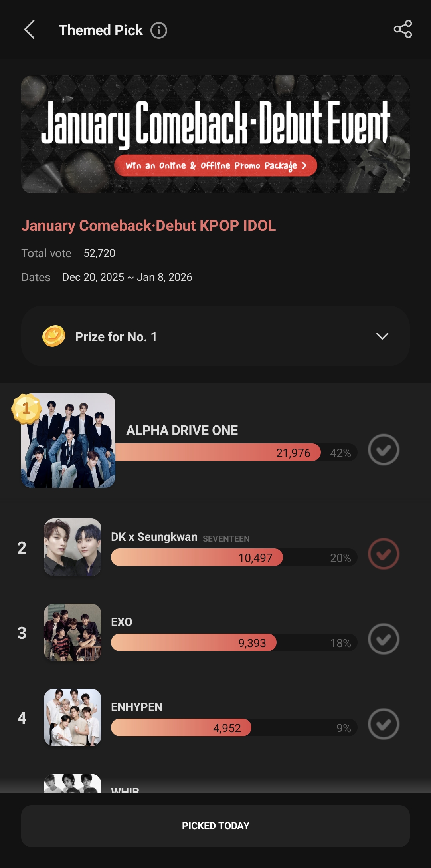This screenshot has width=431, height=868.
Task: Tap the number 1 gold medal badge
Action: [26, 409]
